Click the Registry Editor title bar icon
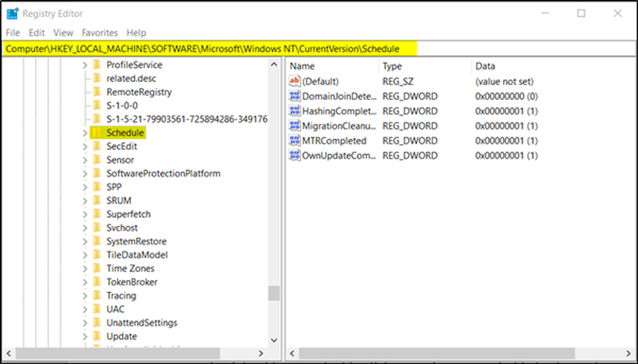Screen dimensions: 638x364 [12, 13]
